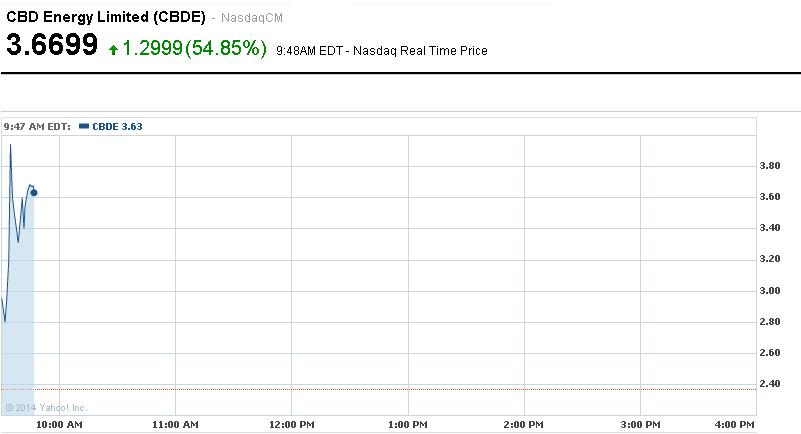Select the 2:00 PM time axis label

(522, 425)
